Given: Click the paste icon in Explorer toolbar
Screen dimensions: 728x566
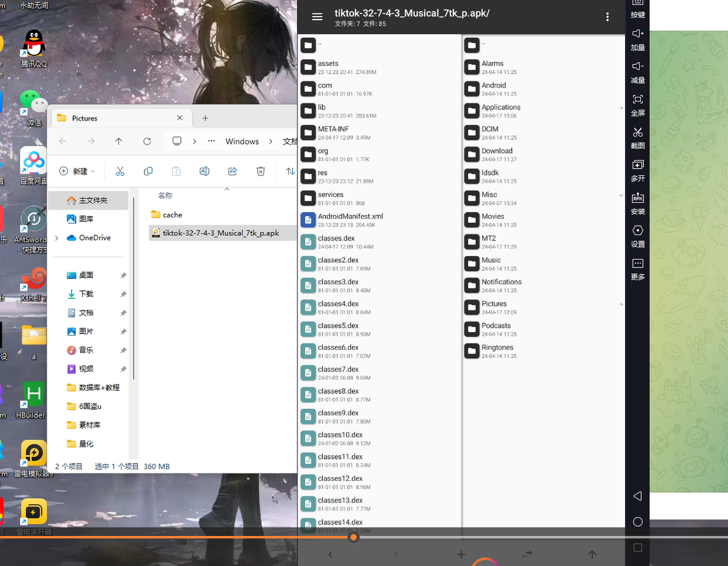Looking at the screenshot, I should [176, 171].
